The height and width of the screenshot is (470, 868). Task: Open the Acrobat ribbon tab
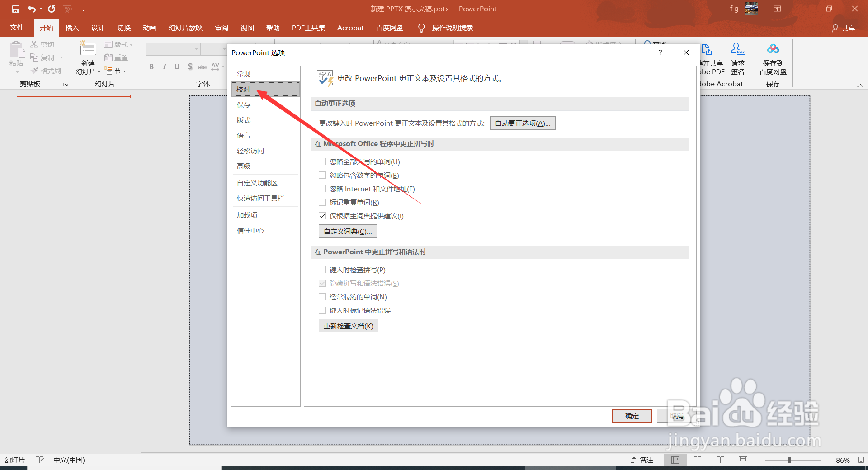[350, 28]
